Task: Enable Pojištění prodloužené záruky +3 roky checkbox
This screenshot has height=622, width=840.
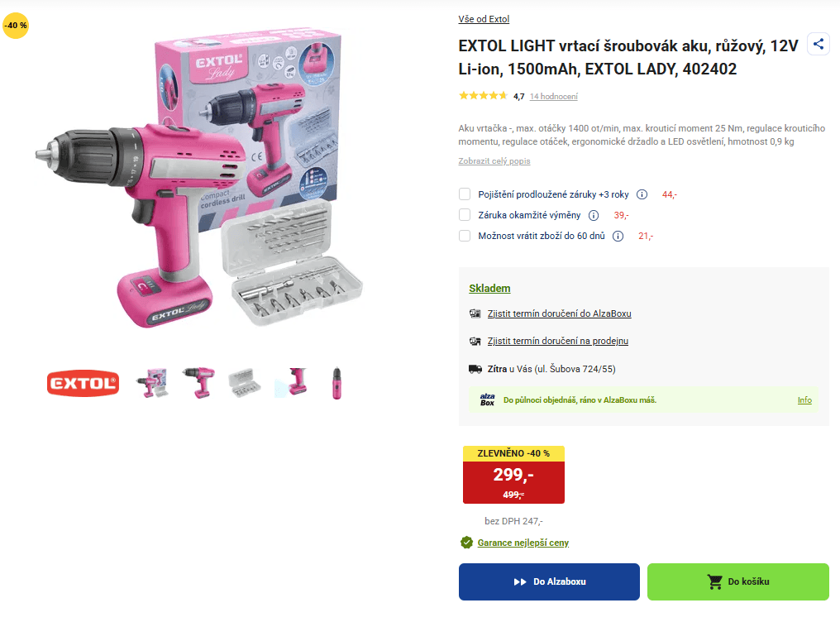Action: (x=465, y=194)
